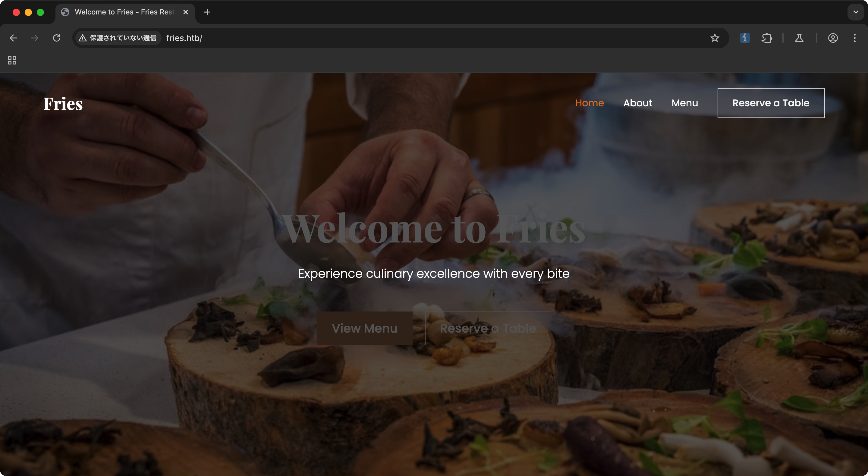Click the 'Experience culinary excellence with every bite' tagline
868x476 pixels.
pos(434,274)
